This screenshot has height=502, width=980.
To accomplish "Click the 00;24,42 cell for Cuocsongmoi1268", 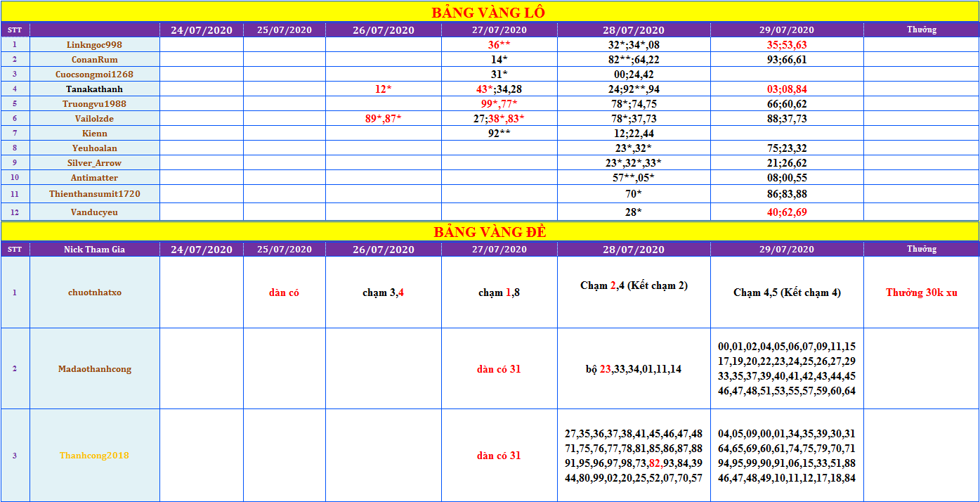I will pos(634,74).
